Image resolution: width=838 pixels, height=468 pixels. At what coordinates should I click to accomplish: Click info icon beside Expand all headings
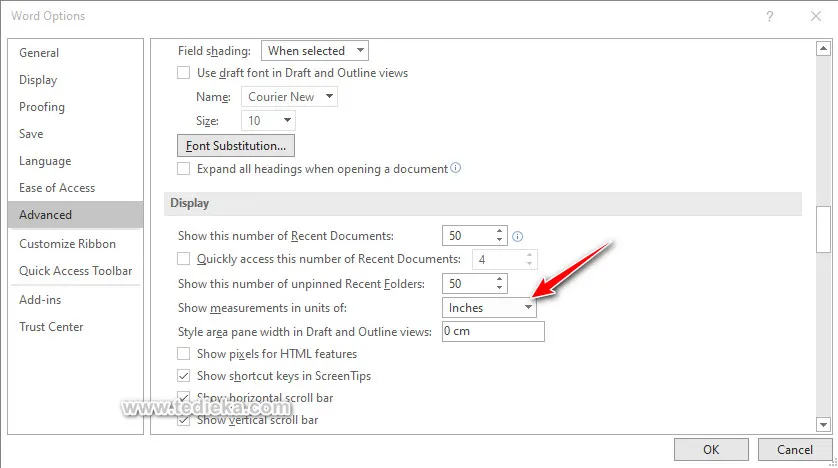click(456, 169)
